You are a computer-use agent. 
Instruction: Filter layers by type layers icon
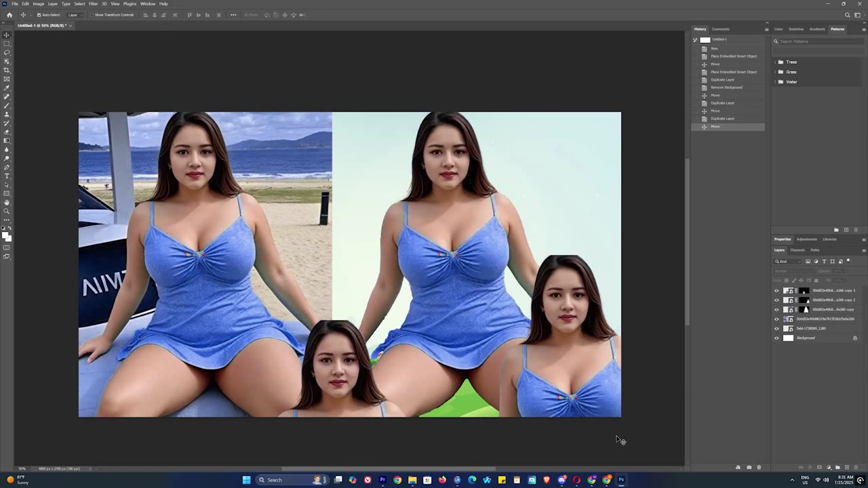(824, 262)
